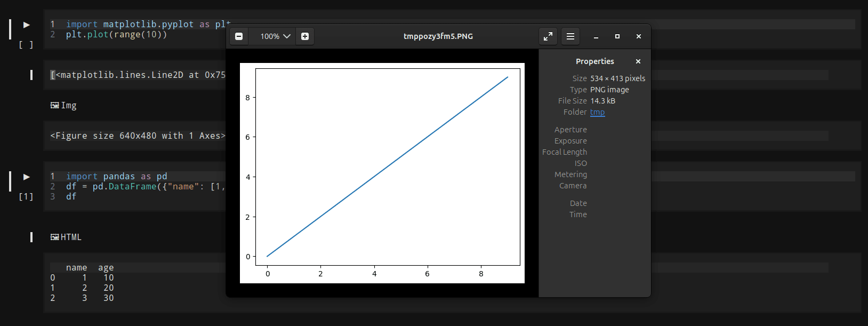Viewport: 868px width, 326px height.
Task: Click the Focal Length property label
Action: (565, 152)
